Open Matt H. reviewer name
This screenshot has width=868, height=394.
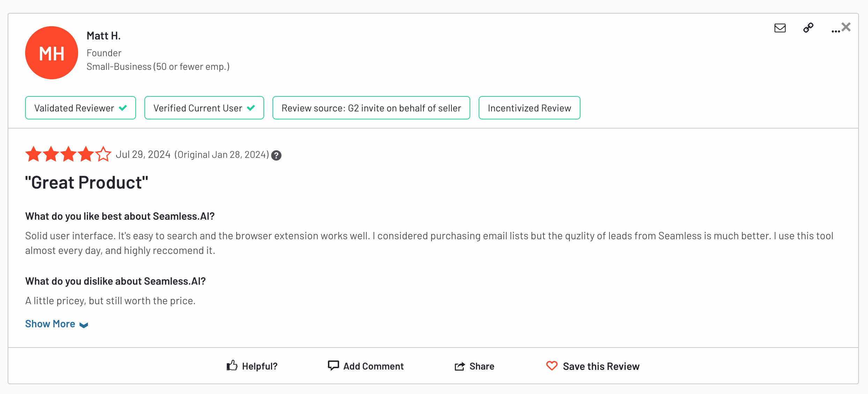click(104, 36)
